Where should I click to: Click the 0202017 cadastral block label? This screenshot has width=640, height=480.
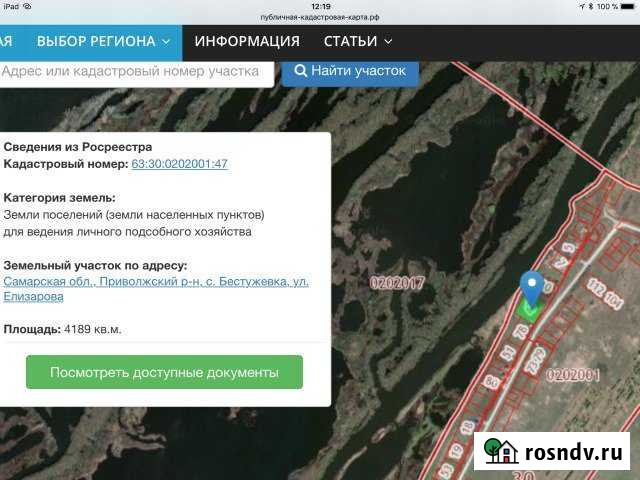tap(397, 283)
